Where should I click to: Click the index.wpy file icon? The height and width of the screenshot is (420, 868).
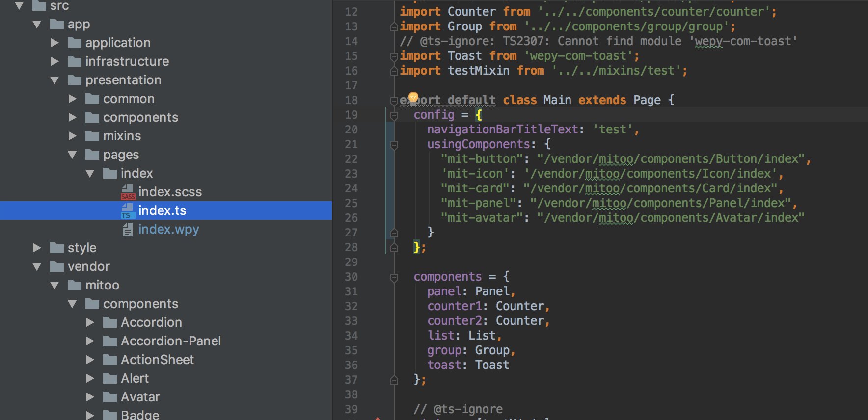click(128, 229)
